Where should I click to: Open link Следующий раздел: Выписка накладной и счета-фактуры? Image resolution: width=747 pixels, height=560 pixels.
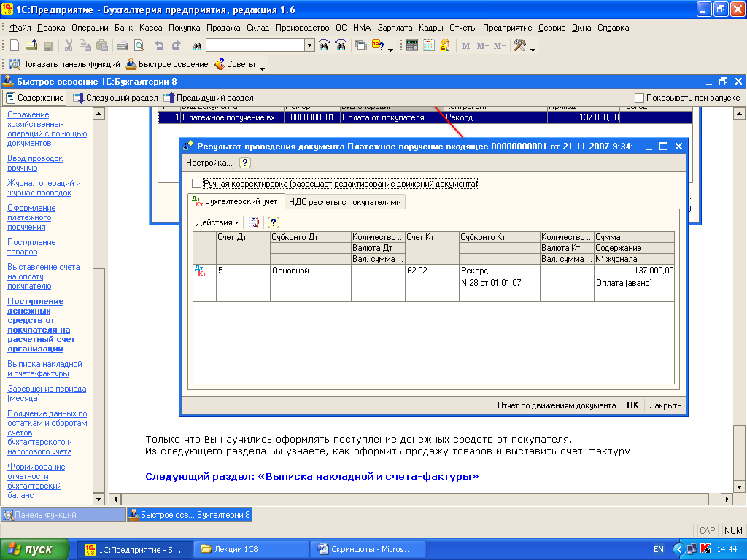(x=312, y=476)
